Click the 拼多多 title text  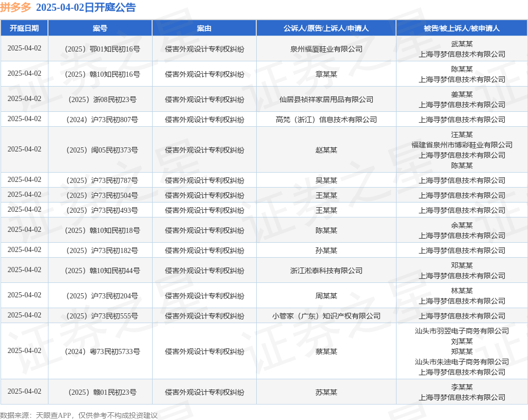(x=15, y=7)
